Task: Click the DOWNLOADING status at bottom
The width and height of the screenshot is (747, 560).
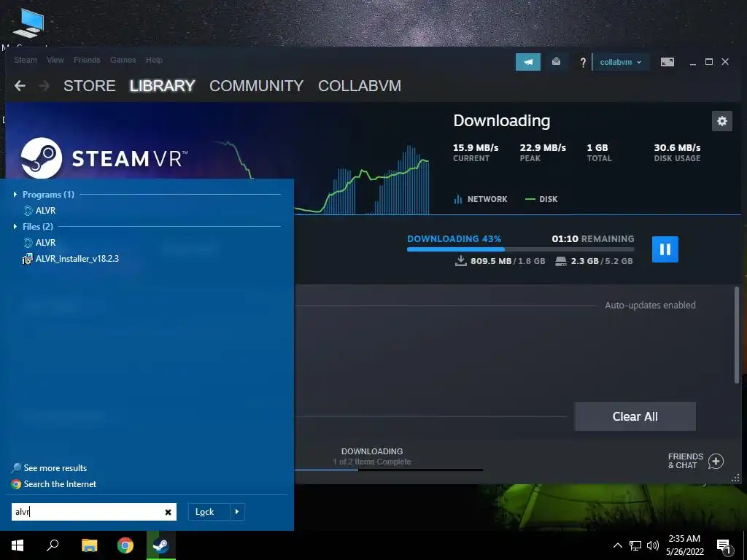Action: 372,451
